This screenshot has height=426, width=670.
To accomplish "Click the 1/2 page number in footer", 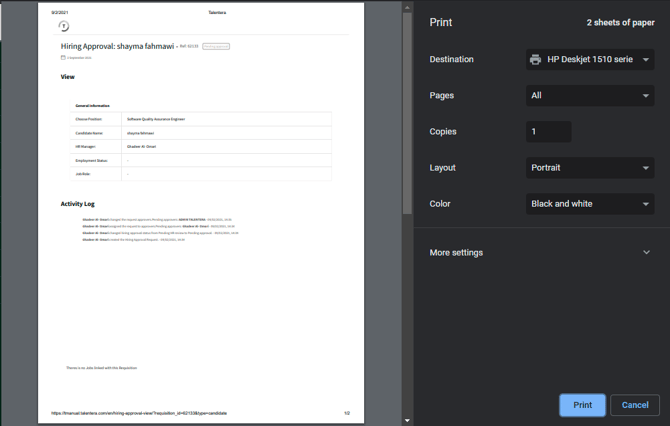I will (x=346, y=413).
